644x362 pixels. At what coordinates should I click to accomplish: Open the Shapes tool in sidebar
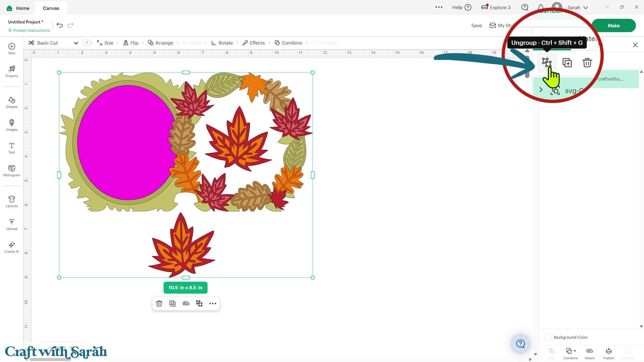pyautogui.click(x=11, y=102)
